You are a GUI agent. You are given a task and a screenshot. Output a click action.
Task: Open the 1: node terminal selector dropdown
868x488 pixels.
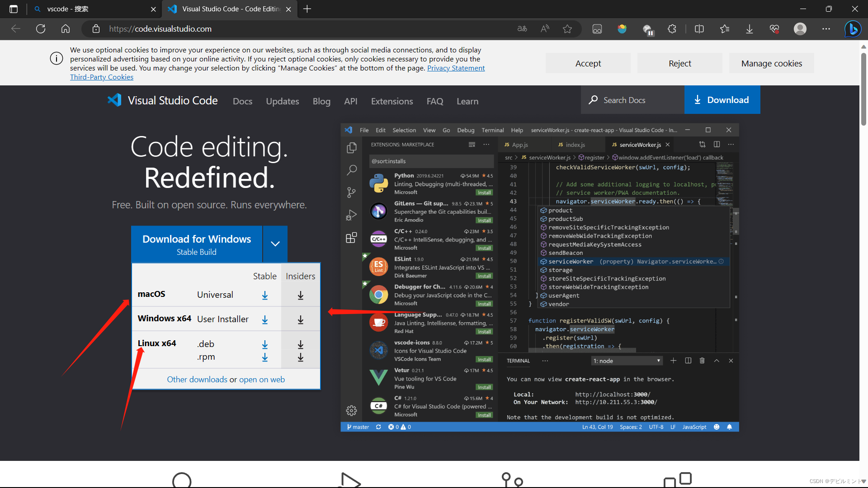[626, 361]
